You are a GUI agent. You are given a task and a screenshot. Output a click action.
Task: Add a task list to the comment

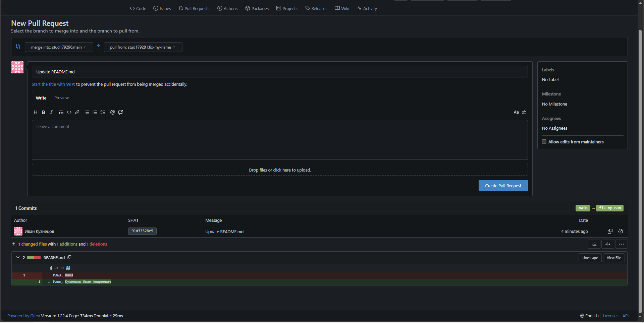103,113
